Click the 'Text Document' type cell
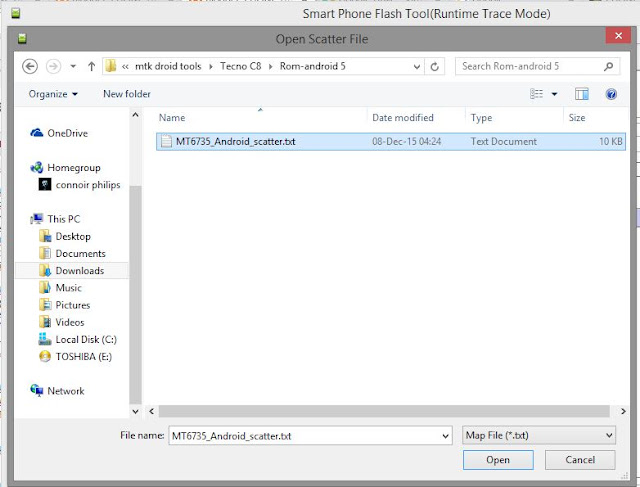 click(x=504, y=142)
